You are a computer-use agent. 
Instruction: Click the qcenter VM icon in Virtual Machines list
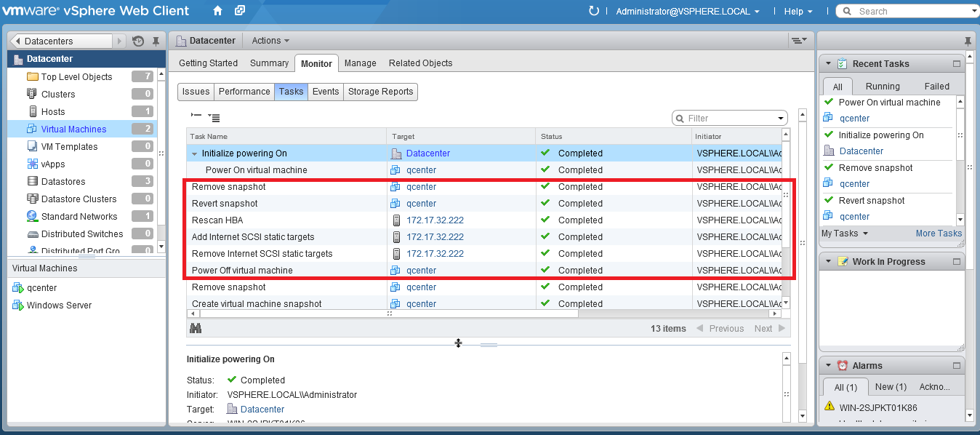pos(17,288)
